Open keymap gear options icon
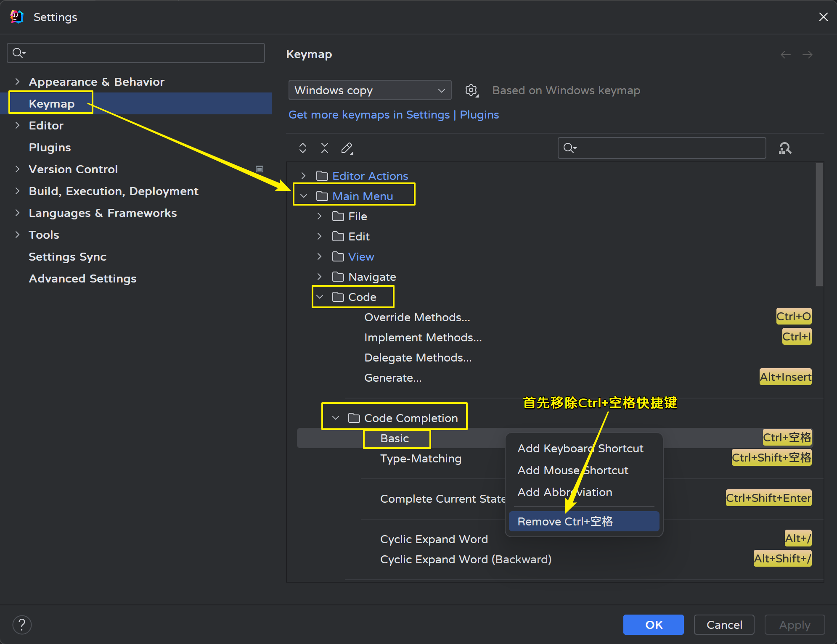 click(x=471, y=90)
